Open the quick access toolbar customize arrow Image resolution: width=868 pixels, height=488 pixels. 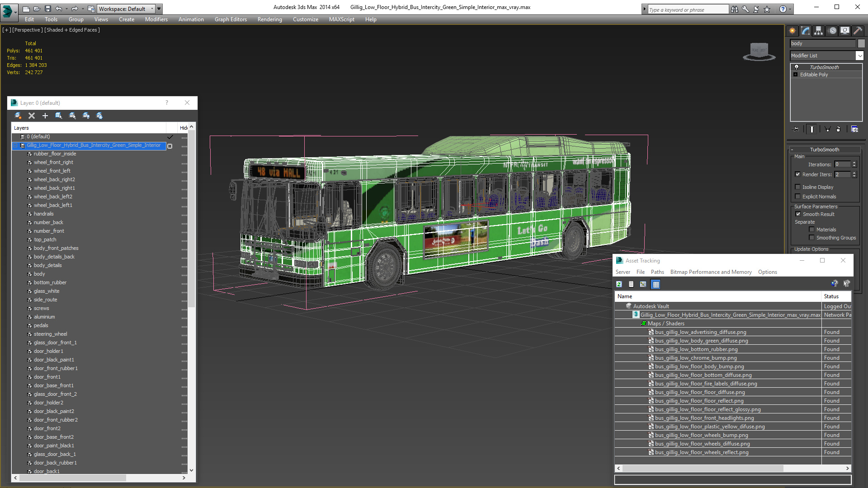click(x=159, y=9)
